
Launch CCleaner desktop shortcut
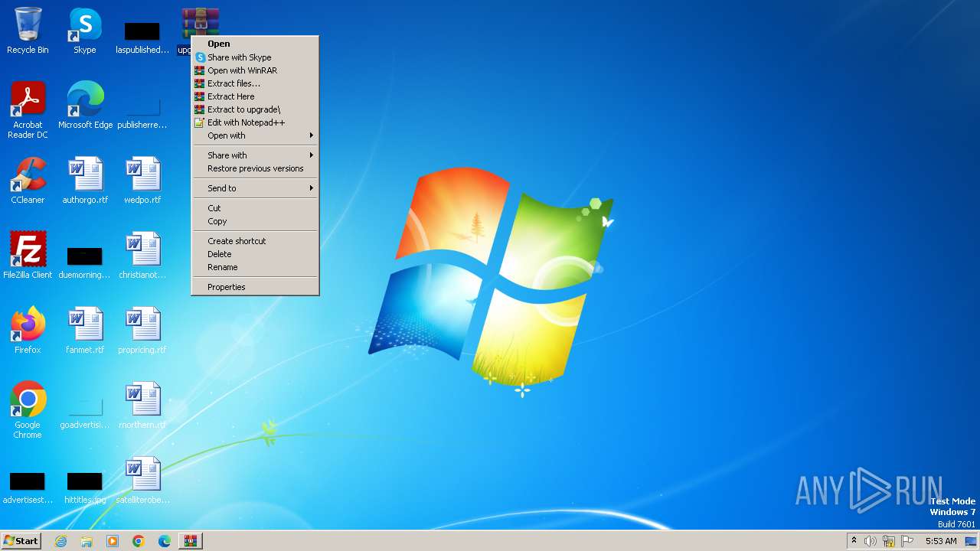[x=28, y=181]
